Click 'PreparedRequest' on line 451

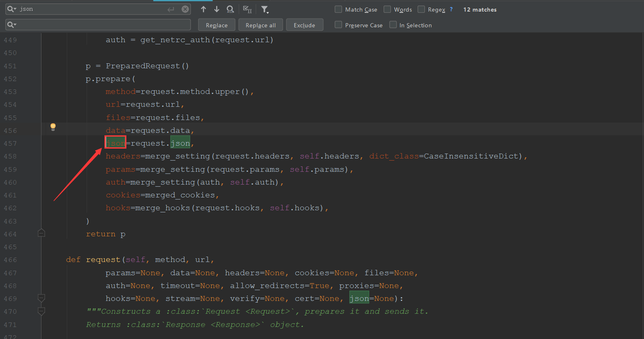click(143, 66)
